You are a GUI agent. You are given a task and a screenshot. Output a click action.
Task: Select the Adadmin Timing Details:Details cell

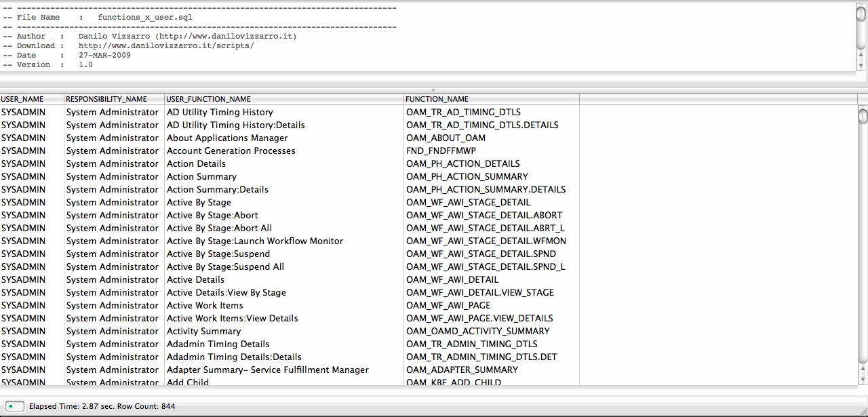click(284, 357)
